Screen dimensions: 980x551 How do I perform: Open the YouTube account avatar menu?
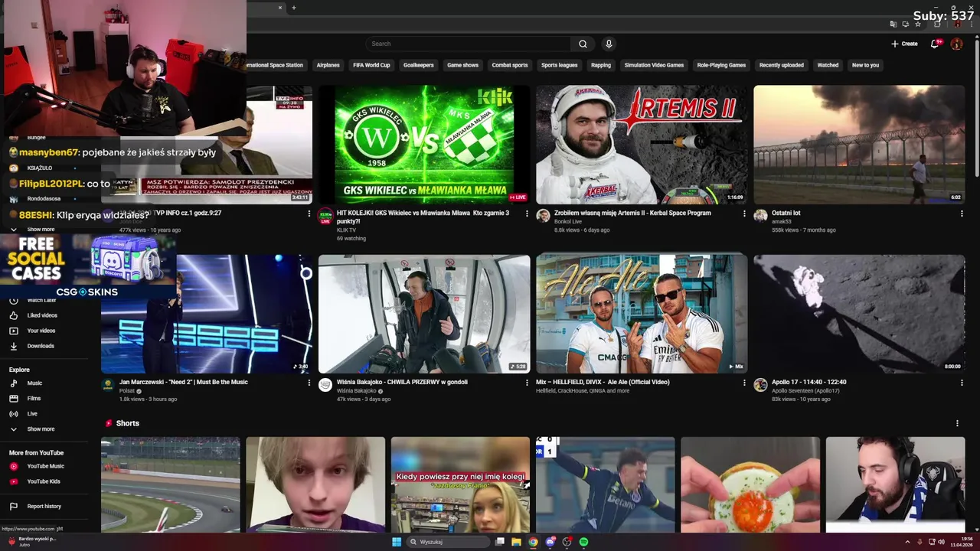click(956, 44)
